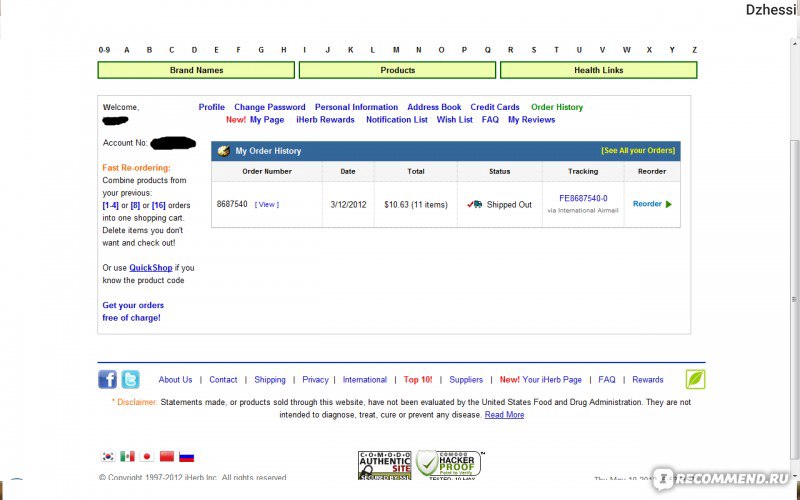This screenshot has width=800, height=500.
Task: Select letter M in alphabet index
Action: tap(396, 50)
